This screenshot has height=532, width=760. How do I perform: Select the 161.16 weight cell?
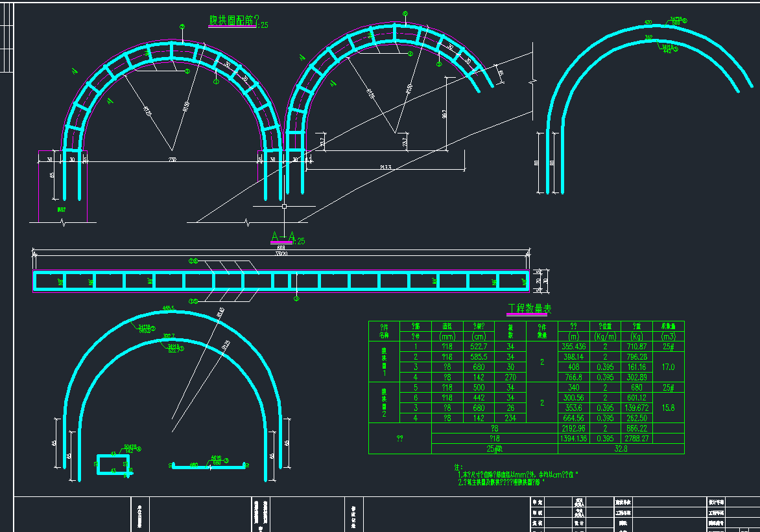pyautogui.click(x=636, y=367)
